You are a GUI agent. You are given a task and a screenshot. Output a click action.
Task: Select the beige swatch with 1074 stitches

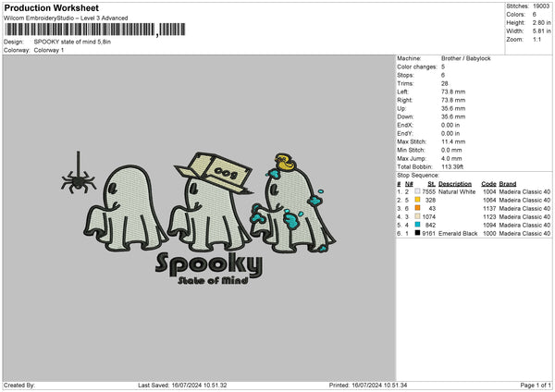tap(418, 216)
